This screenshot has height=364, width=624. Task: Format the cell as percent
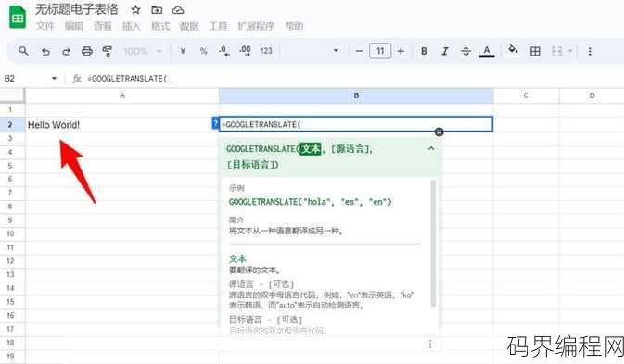[x=203, y=51]
